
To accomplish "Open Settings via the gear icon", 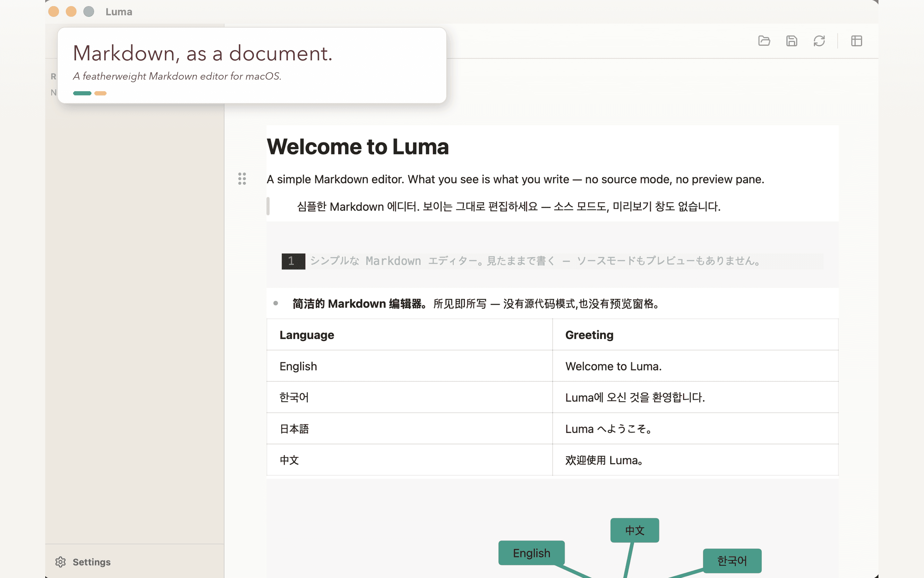I will [61, 562].
